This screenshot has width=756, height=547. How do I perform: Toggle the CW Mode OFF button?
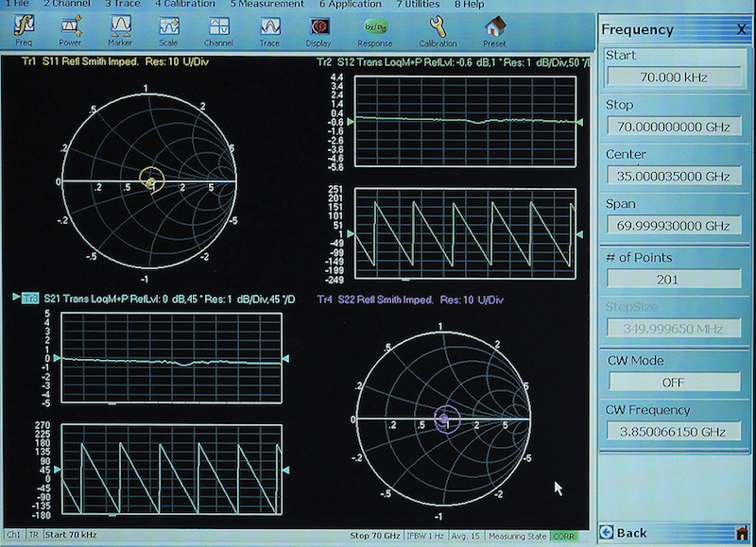click(x=674, y=383)
